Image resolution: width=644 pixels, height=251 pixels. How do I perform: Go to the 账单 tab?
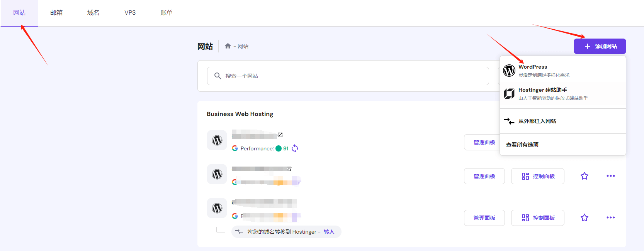(167, 13)
